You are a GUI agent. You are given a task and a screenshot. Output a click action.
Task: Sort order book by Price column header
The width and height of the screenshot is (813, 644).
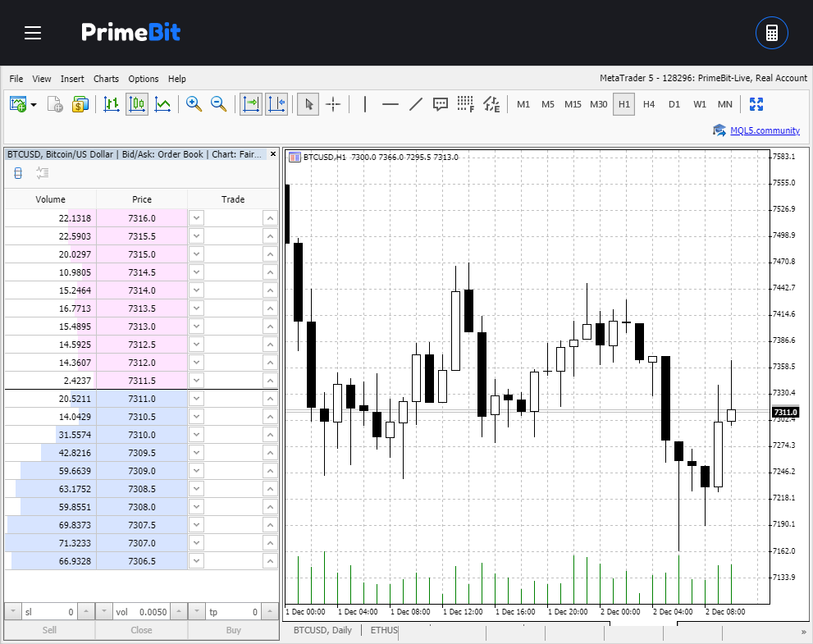pyautogui.click(x=142, y=199)
